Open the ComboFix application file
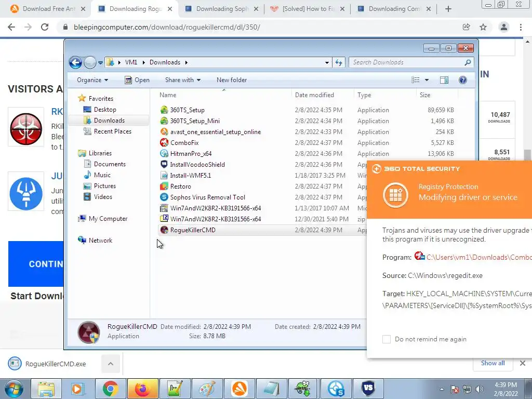 point(184,143)
